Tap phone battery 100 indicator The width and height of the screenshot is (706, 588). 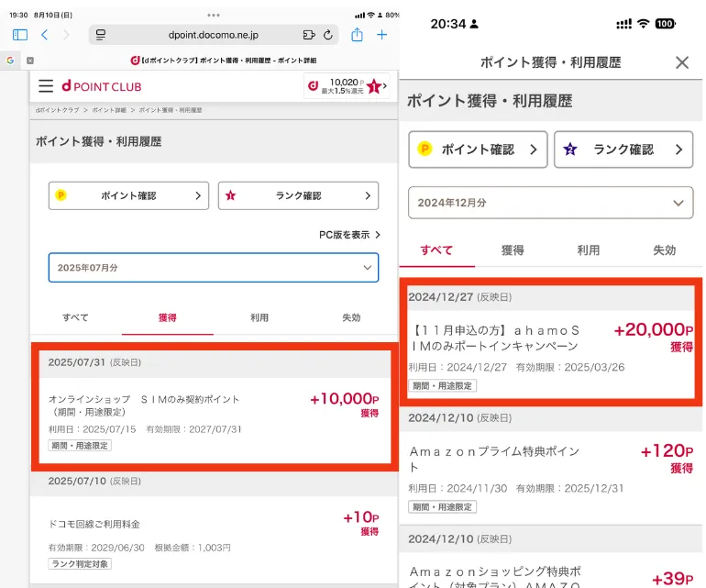[x=665, y=24]
